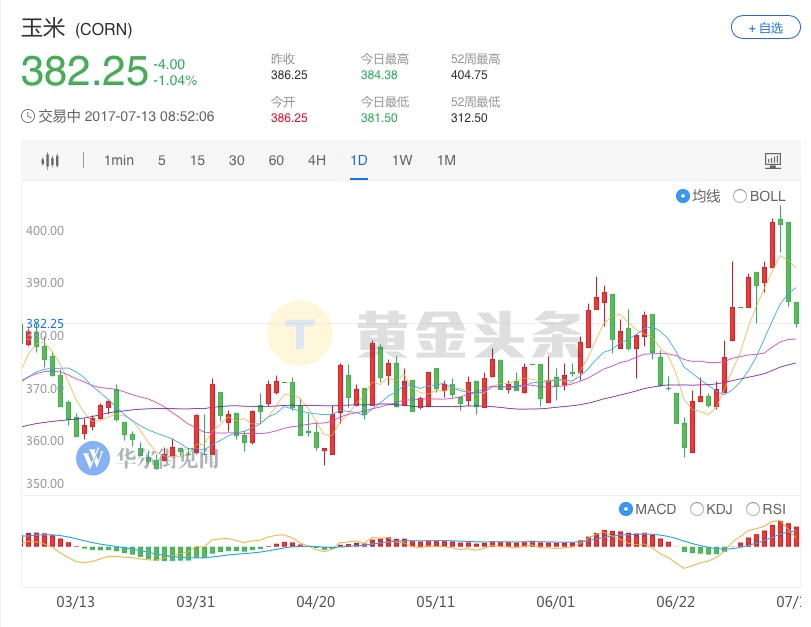
Task: Select the 4H interval tab
Action: (x=318, y=160)
